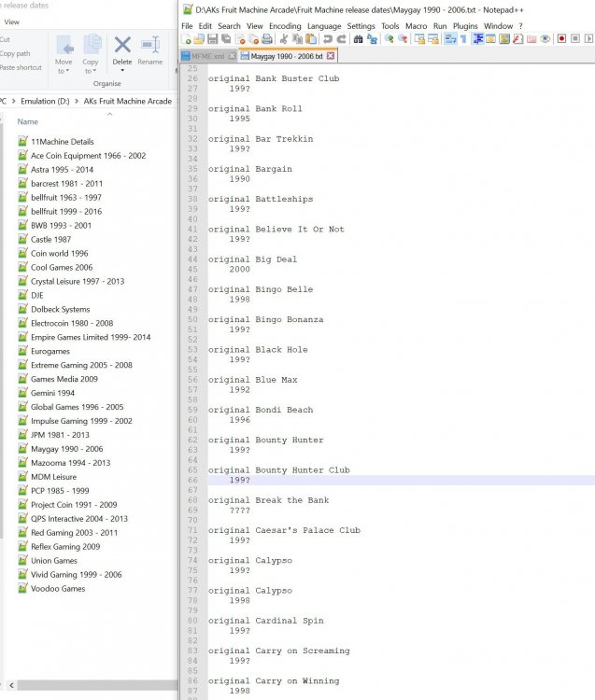Open the Macro menu
This screenshot has width=595, height=700.
tap(416, 26)
